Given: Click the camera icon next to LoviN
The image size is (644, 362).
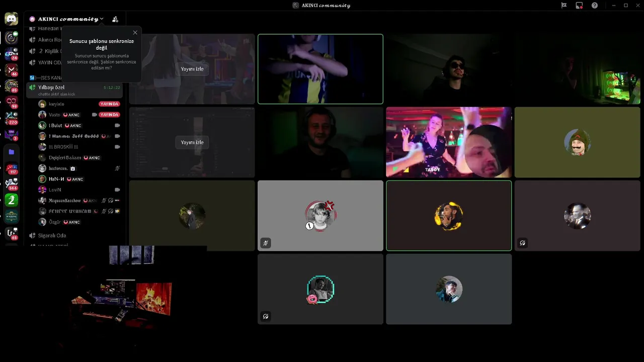Looking at the screenshot, I should click(x=117, y=190).
